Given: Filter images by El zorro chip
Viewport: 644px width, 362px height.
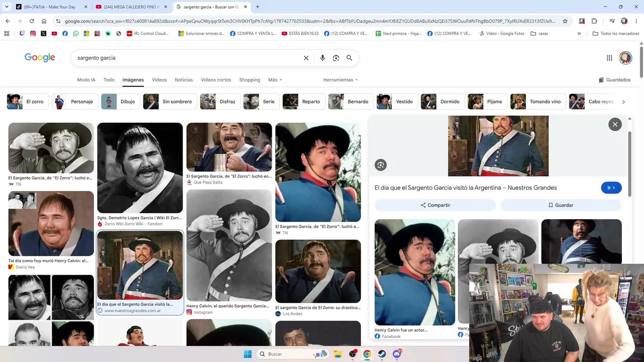Looking at the screenshot, I should click(x=28, y=102).
